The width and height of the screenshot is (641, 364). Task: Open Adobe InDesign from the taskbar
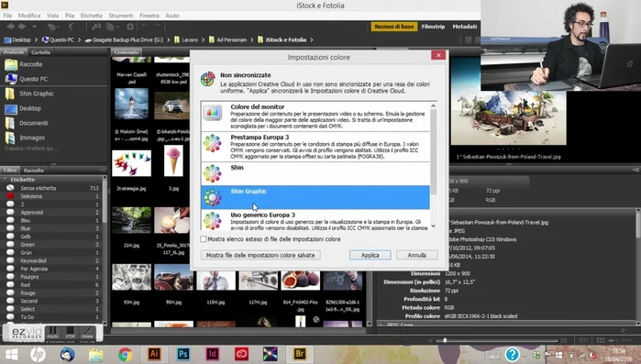212,354
